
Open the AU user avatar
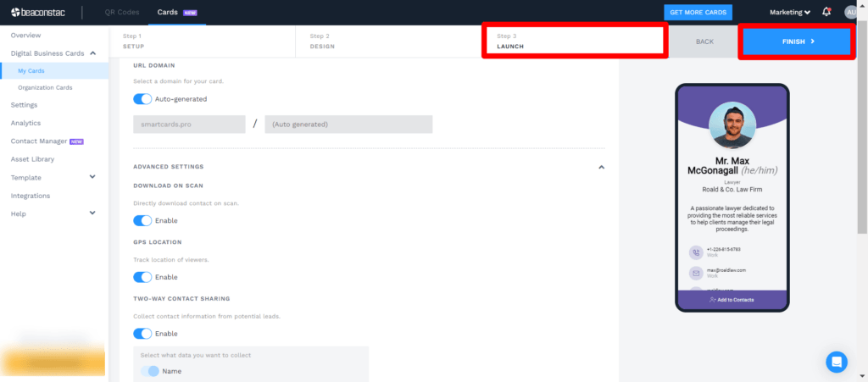pyautogui.click(x=851, y=12)
